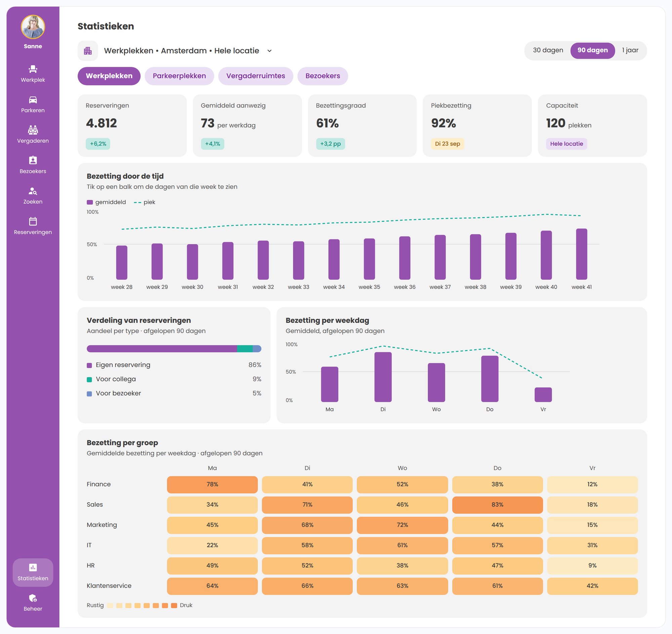
Task: Click the week 41 bar
Action: pos(581,254)
